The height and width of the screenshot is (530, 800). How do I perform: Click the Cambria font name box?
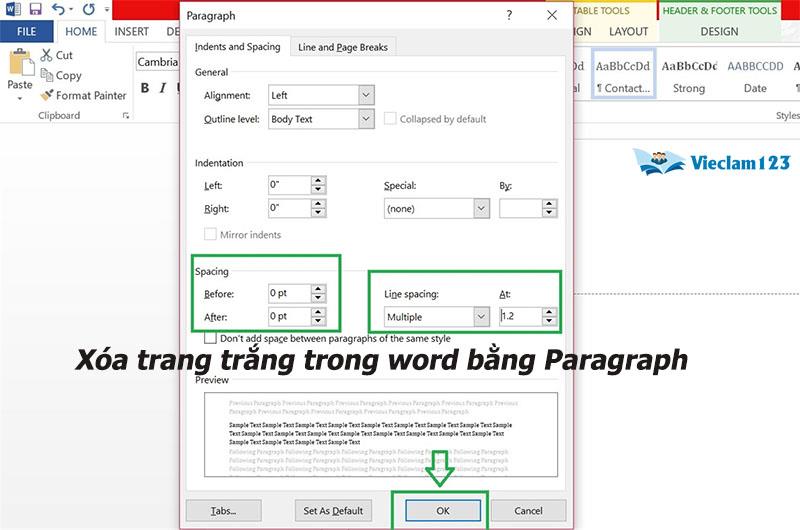pyautogui.click(x=158, y=62)
